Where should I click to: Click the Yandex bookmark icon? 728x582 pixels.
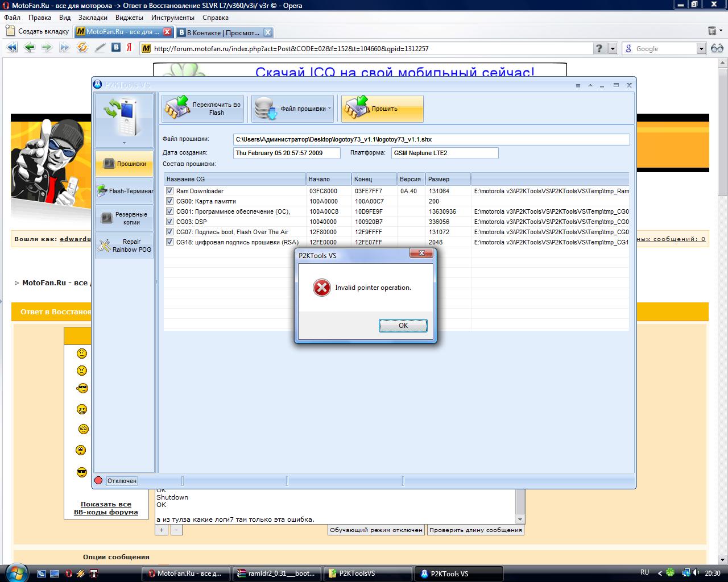click(129, 48)
